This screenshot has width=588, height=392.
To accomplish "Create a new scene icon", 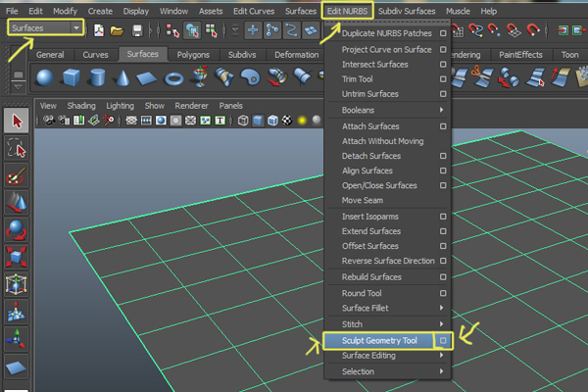I will 99,30.
